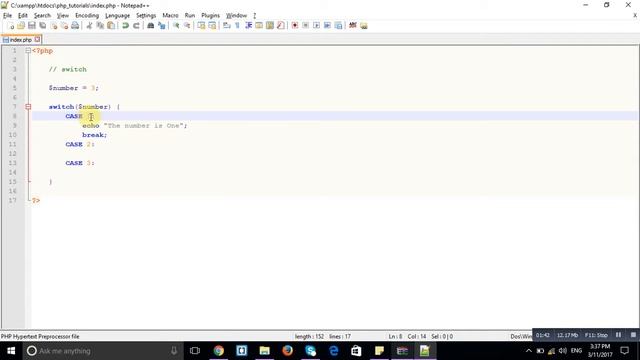Show hidden system tray icons chevron
The image size is (640, 360).
click(x=529, y=351)
